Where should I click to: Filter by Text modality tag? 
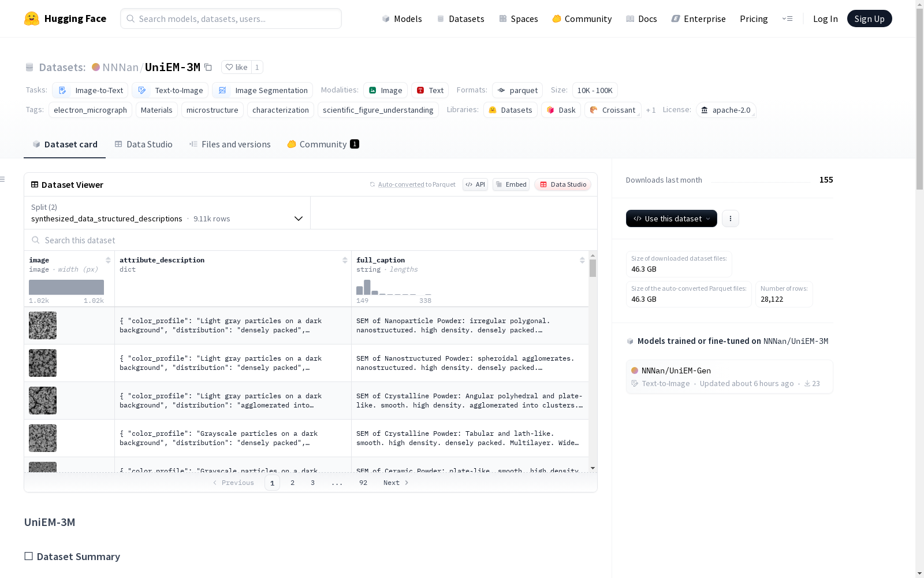pyautogui.click(x=430, y=90)
